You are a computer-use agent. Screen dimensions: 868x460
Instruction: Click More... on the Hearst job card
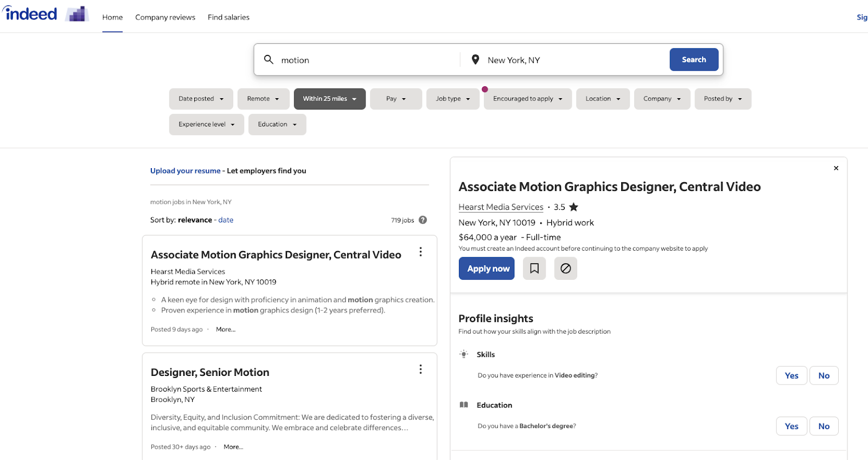226,329
